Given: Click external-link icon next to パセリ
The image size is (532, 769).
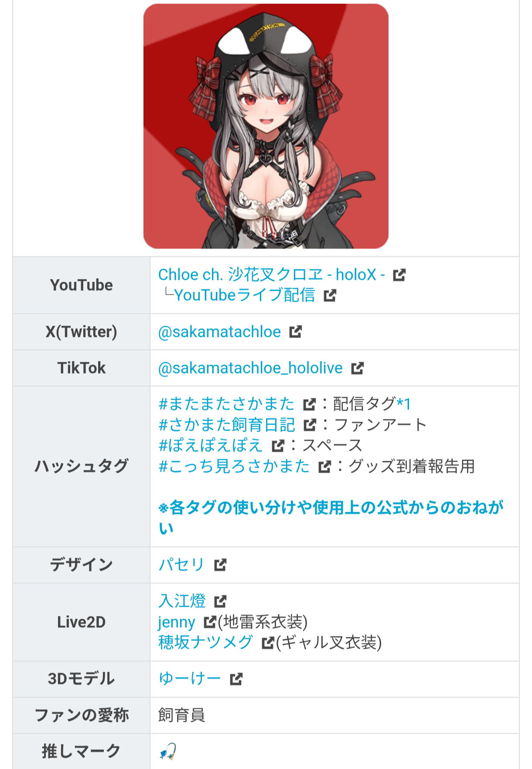Looking at the screenshot, I should pos(220,565).
